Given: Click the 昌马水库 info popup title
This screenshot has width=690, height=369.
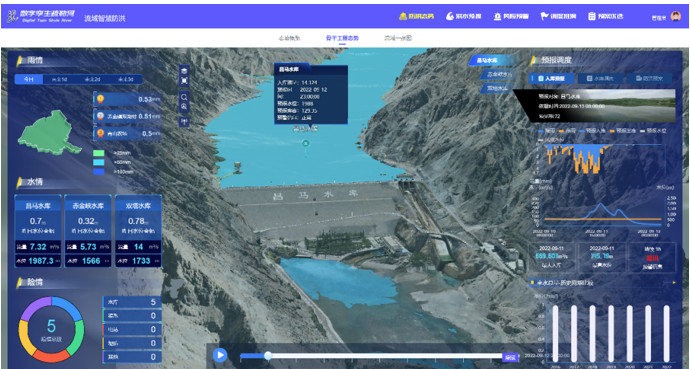Looking at the screenshot, I should pyautogui.click(x=289, y=69).
